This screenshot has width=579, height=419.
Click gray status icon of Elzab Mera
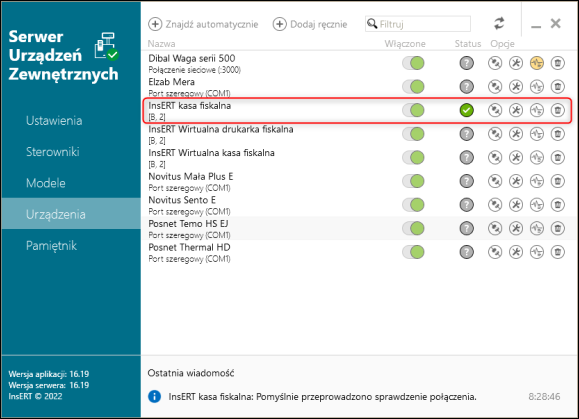pos(467,87)
